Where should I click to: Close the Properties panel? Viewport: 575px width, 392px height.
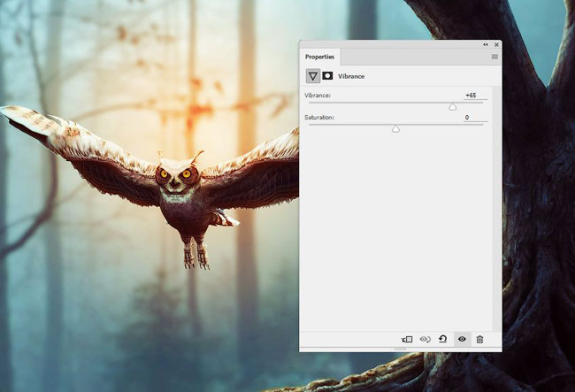[496, 44]
